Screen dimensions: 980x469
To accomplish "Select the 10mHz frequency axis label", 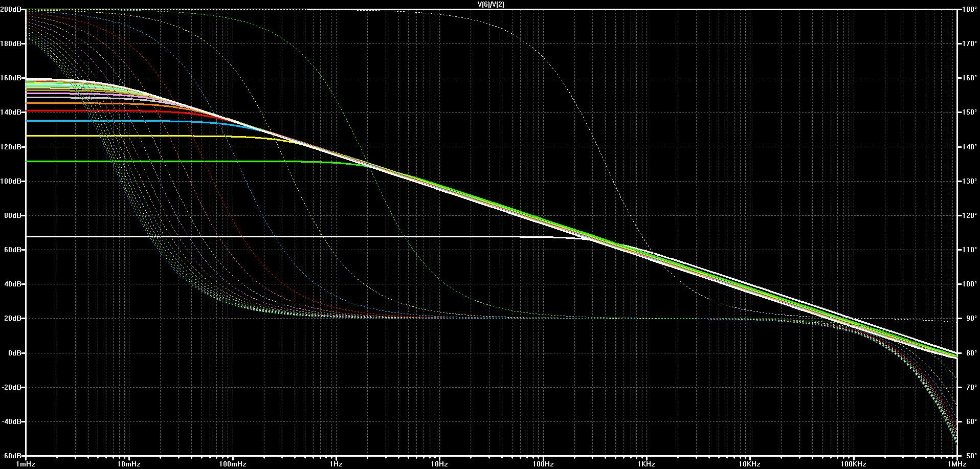I will point(129,464).
